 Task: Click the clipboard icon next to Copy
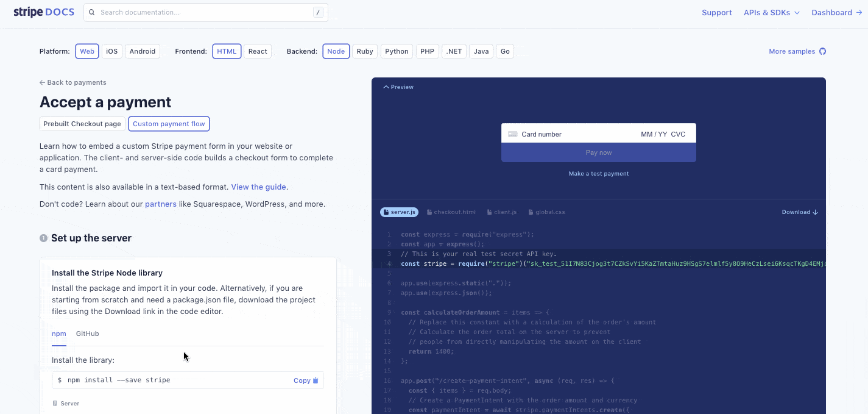[x=316, y=380]
